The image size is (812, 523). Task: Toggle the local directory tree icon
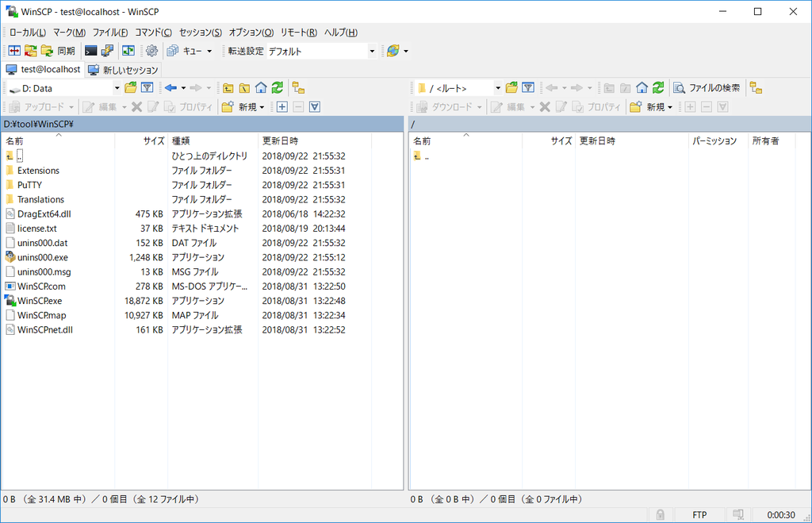point(298,87)
